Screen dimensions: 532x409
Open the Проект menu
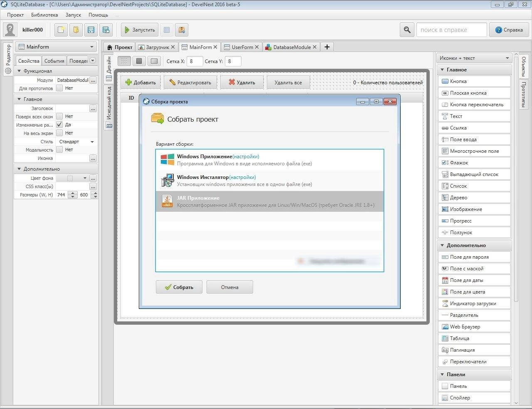click(15, 15)
